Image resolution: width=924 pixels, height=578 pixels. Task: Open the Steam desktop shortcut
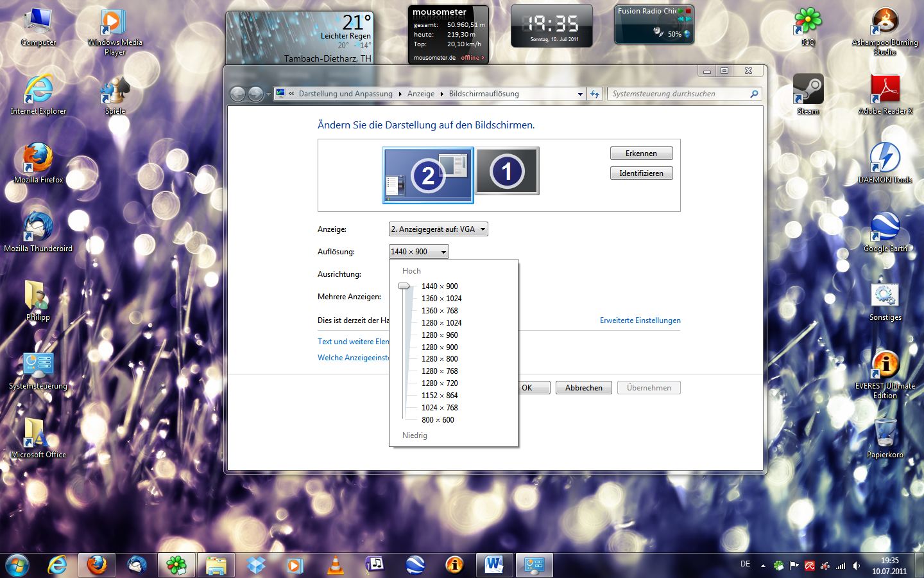click(x=808, y=94)
